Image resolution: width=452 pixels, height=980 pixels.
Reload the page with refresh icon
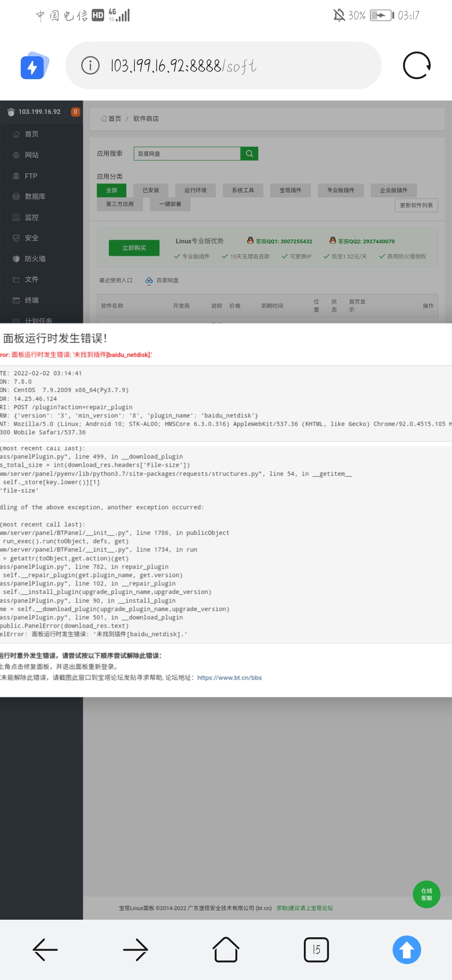tap(417, 65)
